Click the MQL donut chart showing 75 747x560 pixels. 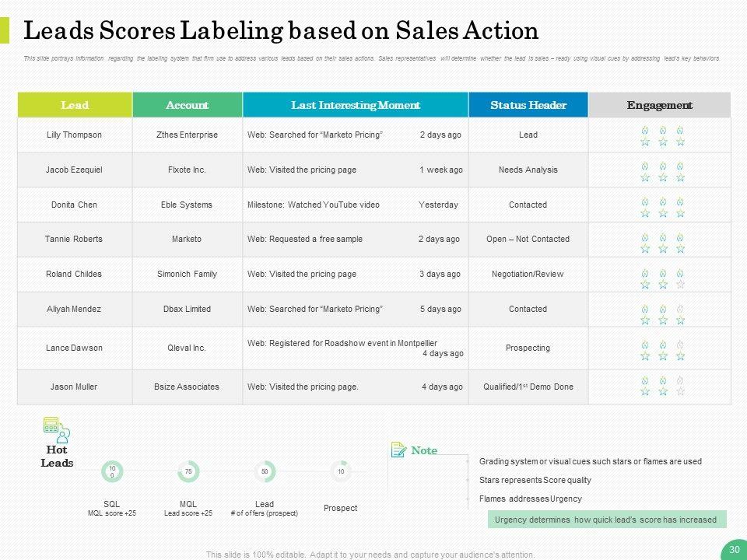pyautogui.click(x=188, y=471)
